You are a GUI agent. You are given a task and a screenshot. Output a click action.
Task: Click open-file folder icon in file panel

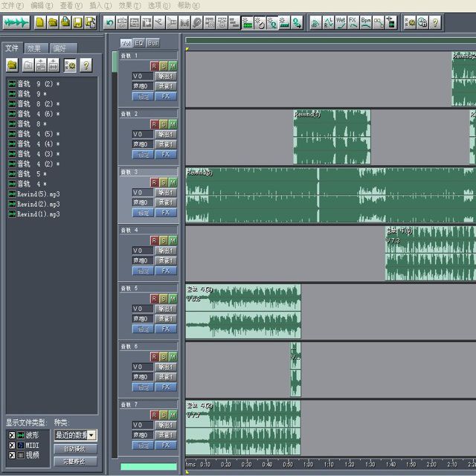tap(12, 65)
